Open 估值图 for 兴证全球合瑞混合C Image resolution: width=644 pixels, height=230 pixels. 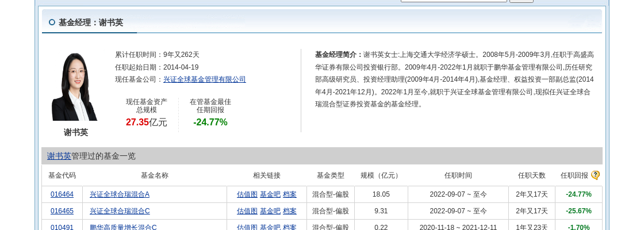tap(247, 211)
